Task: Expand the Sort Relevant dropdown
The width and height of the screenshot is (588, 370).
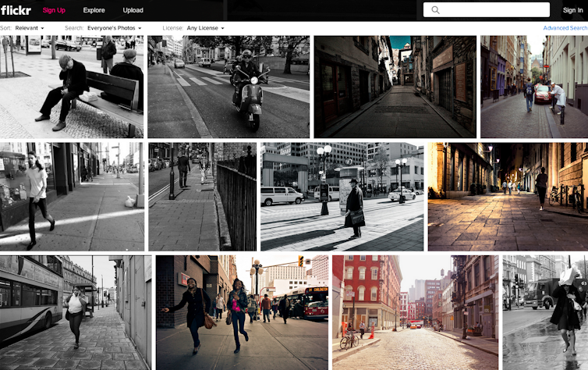Action: coord(30,28)
